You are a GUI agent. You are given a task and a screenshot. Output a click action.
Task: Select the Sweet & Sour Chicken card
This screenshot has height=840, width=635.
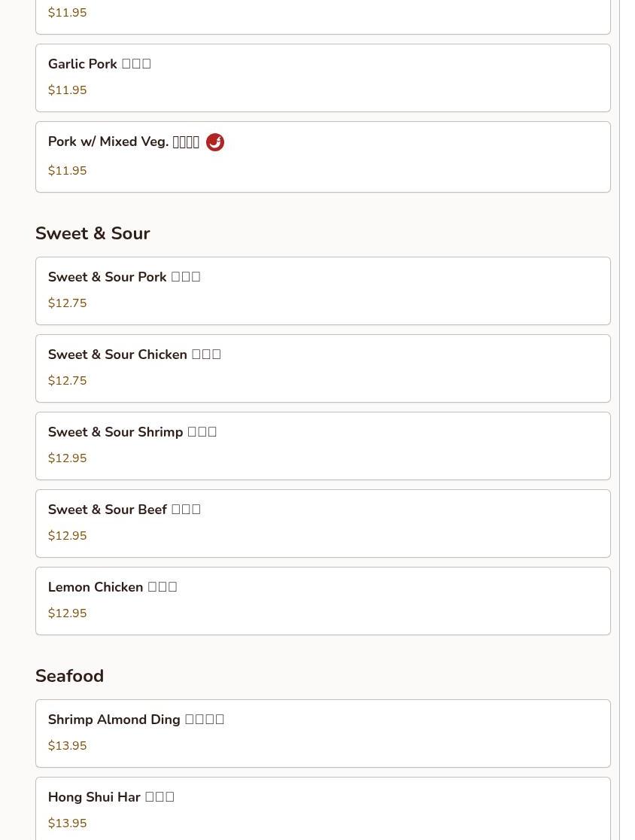pos(323,369)
